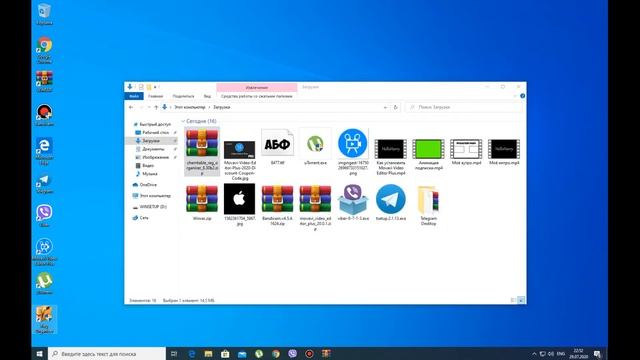Select the 8477.ttf font file
Screen dimensions: 640x360
tap(277, 147)
